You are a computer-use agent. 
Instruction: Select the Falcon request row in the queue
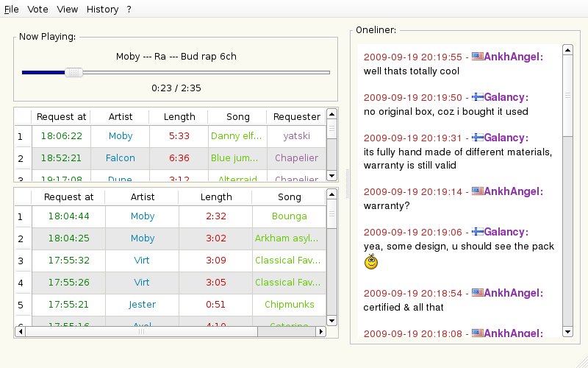(x=121, y=158)
